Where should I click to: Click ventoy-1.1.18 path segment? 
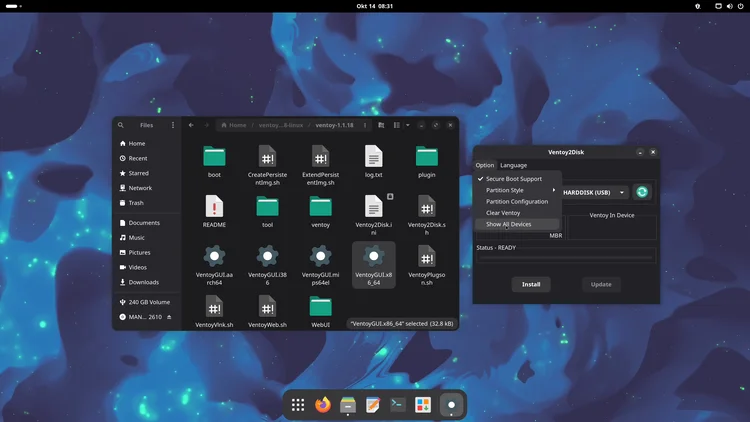(334, 125)
